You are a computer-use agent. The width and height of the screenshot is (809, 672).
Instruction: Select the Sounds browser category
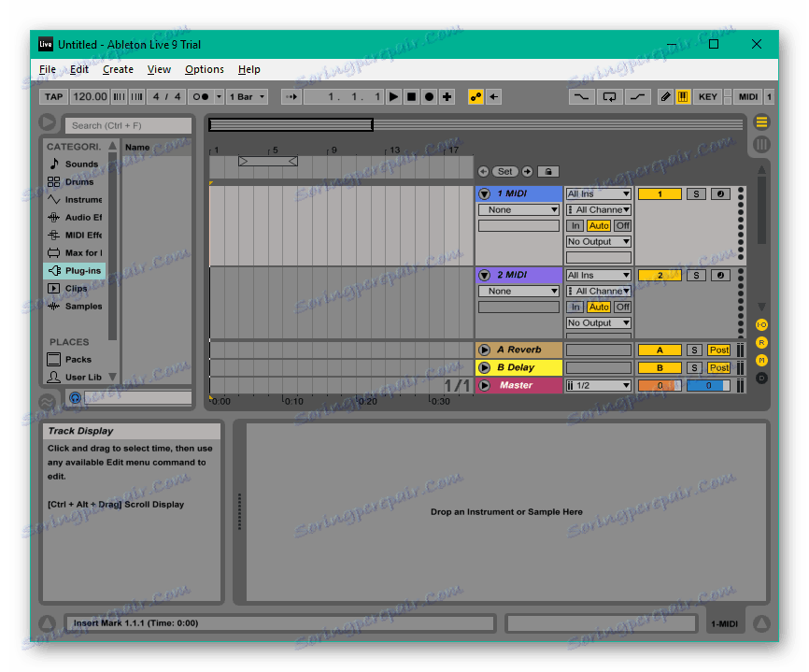click(76, 164)
